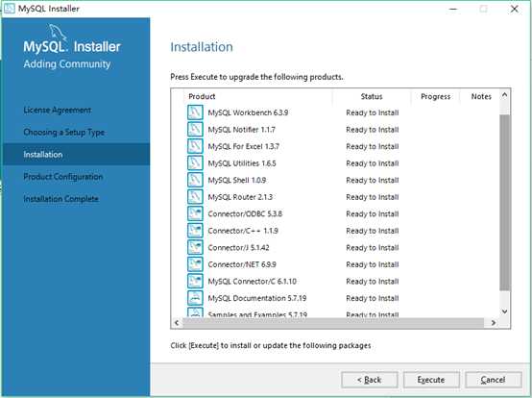Click the MySQL For Excel 1.3.7 icon
Image resolution: width=532 pixels, height=398 pixels.
coord(195,146)
